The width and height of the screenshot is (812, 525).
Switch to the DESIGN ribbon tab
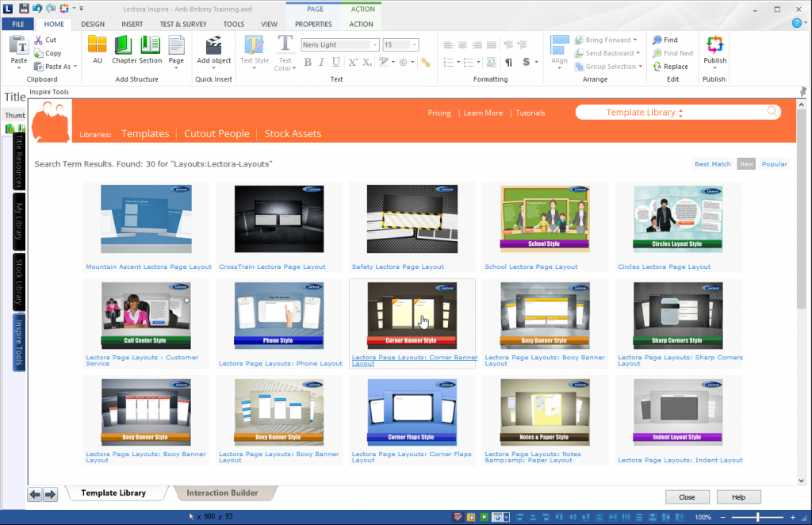(93, 24)
